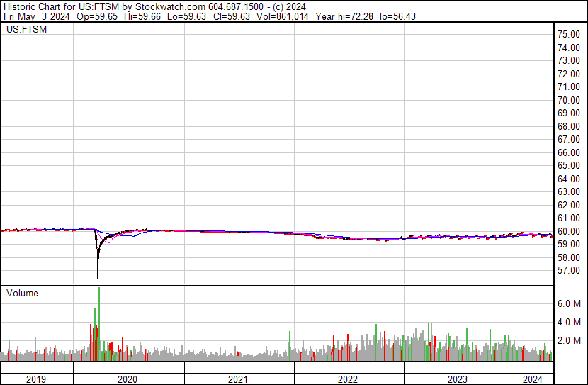This screenshot has height=385, width=588.
Task: Click the 2023 year label on timeline
Action: click(458, 379)
